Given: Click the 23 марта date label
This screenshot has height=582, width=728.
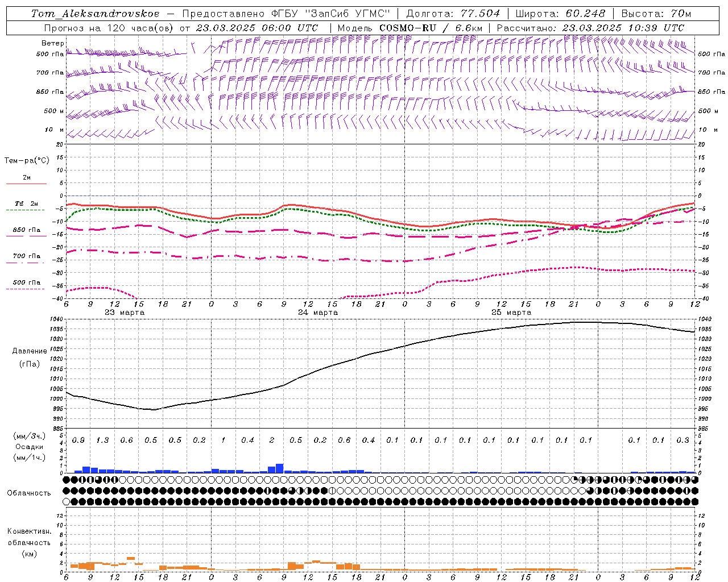Looking at the screenshot, I should coord(125,313).
